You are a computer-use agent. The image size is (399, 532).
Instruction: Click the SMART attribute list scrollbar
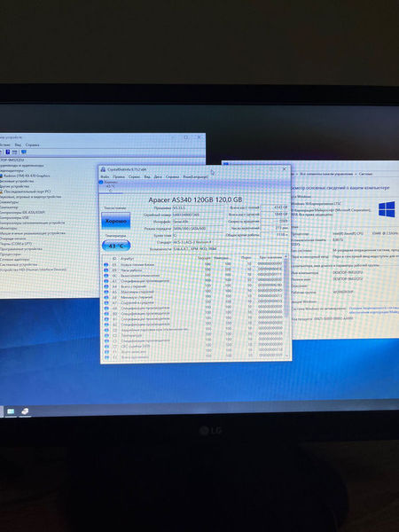point(286,307)
